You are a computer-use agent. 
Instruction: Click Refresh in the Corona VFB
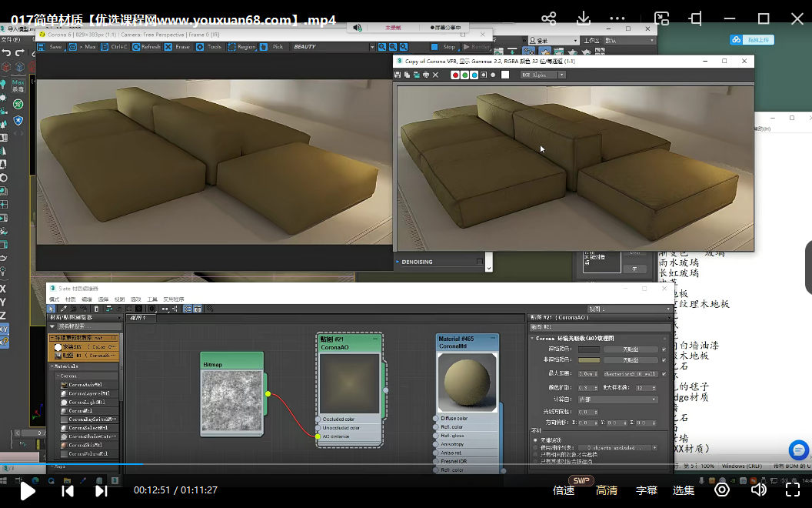click(x=147, y=47)
